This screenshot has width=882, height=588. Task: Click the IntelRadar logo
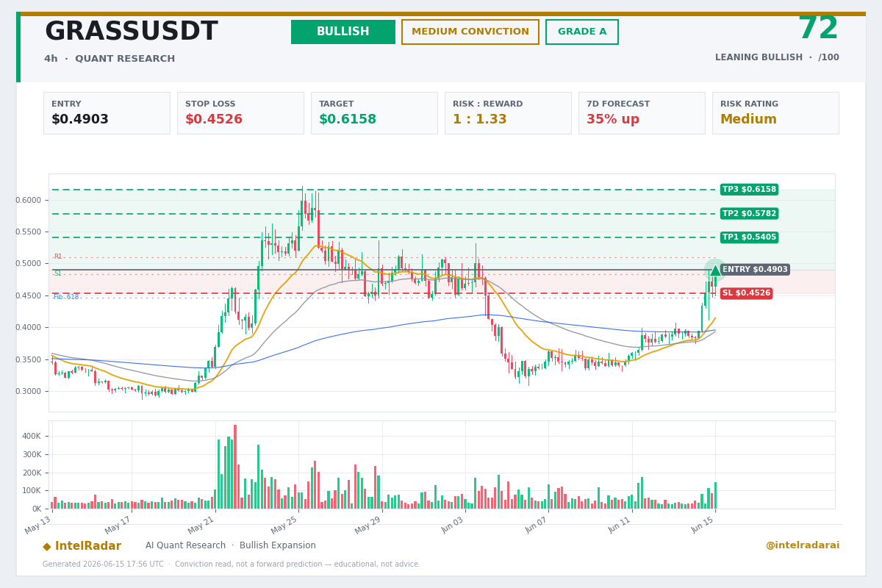(x=82, y=546)
